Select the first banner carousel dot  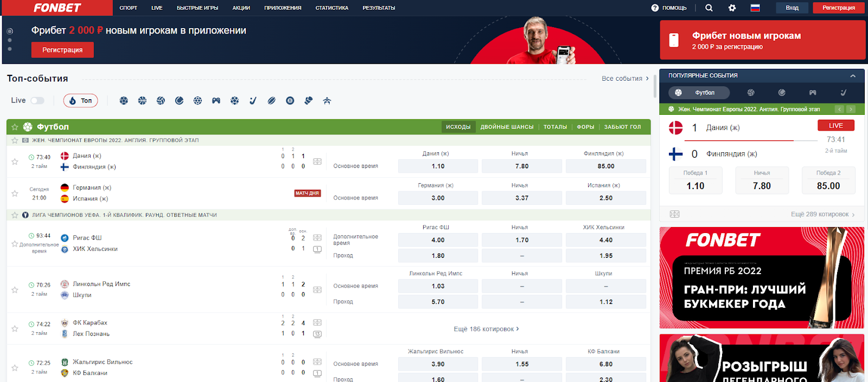10,31
